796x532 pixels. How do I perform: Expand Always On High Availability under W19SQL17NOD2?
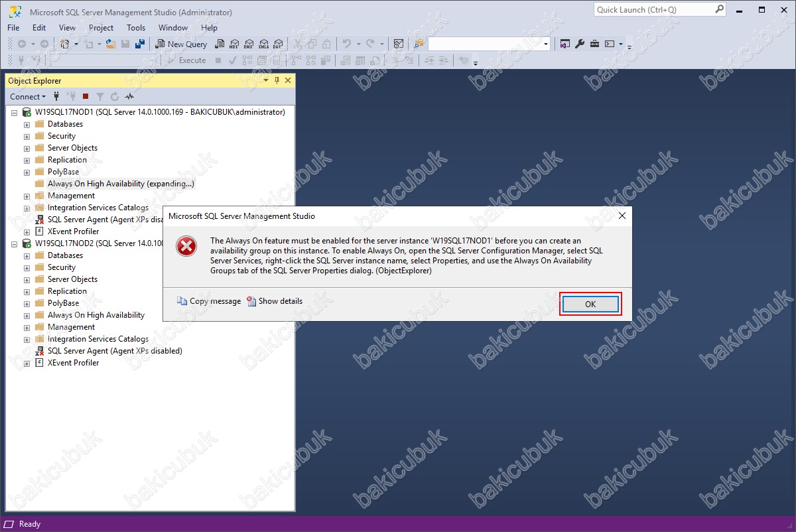point(27,316)
